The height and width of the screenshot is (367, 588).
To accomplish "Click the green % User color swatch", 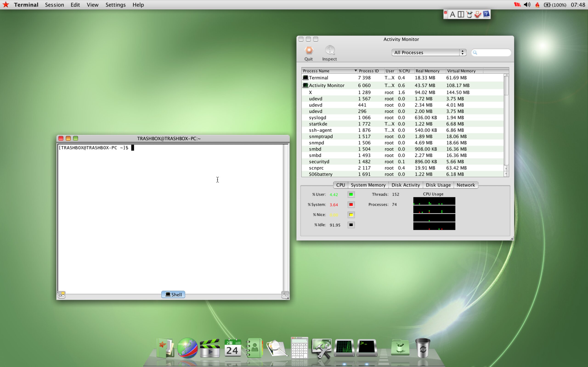I will tap(351, 195).
